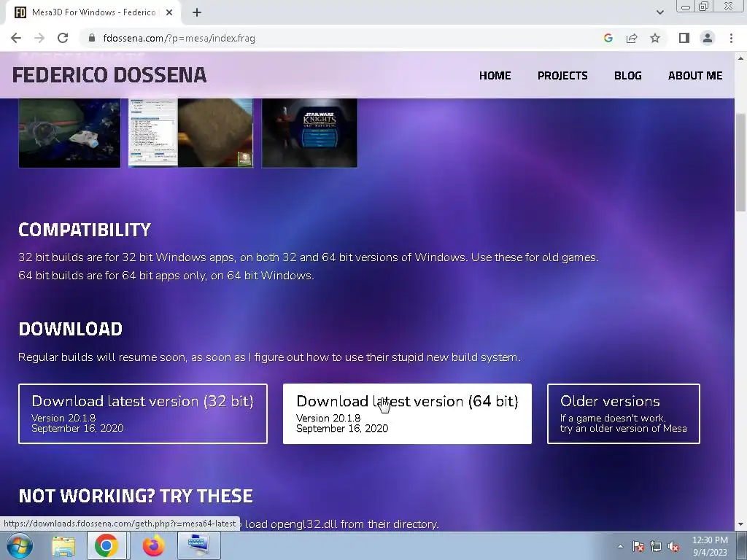Open the Windows Start button
Screen dimensions: 747x560
[19, 545]
